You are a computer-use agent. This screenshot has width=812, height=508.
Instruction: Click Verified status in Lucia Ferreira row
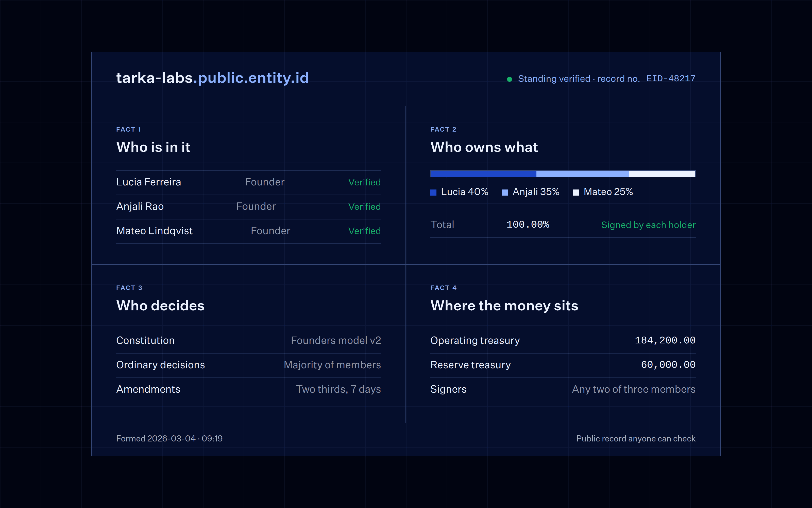point(364,182)
